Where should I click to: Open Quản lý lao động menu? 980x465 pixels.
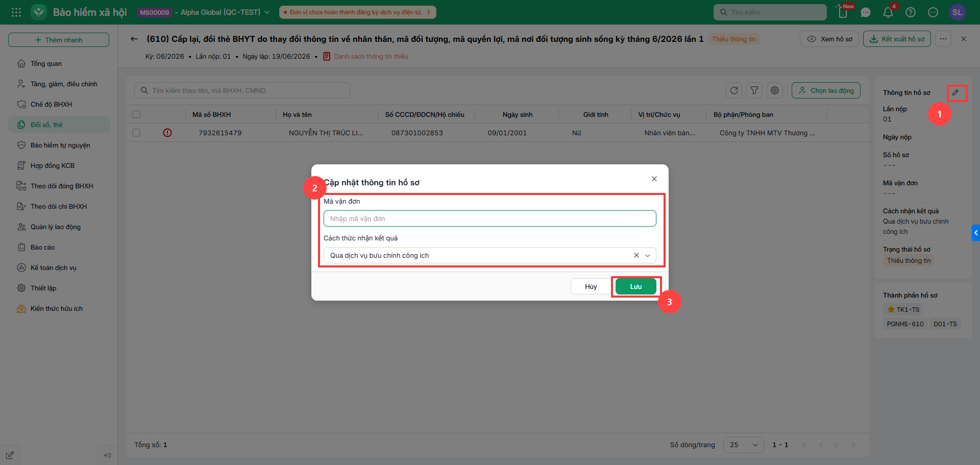[59, 227]
